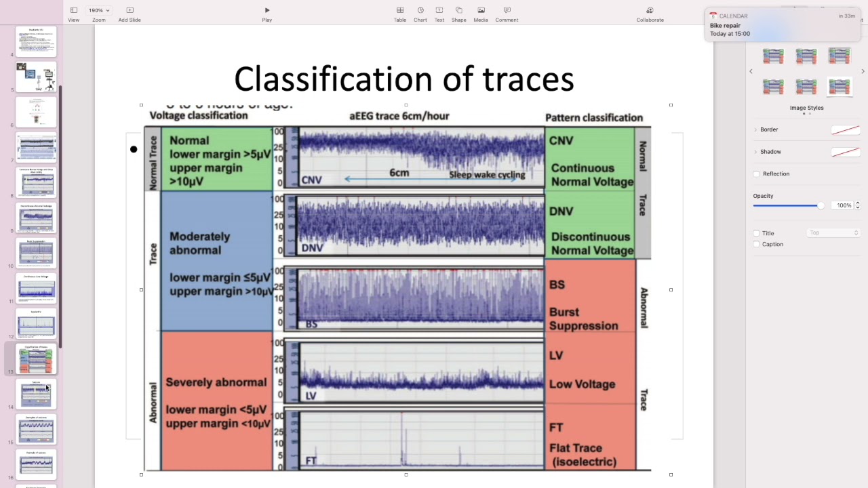Insert a Shape from the toolbar

pyautogui.click(x=459, y=14)
